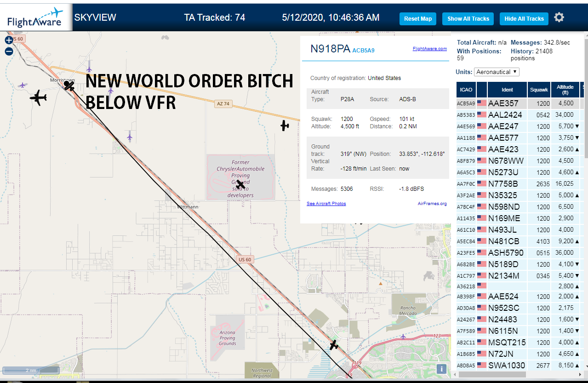Viewport: 588px width, 383px height.
Task: Open the FlightAware.com link in aircraft panel
Action: pos(430,48)
